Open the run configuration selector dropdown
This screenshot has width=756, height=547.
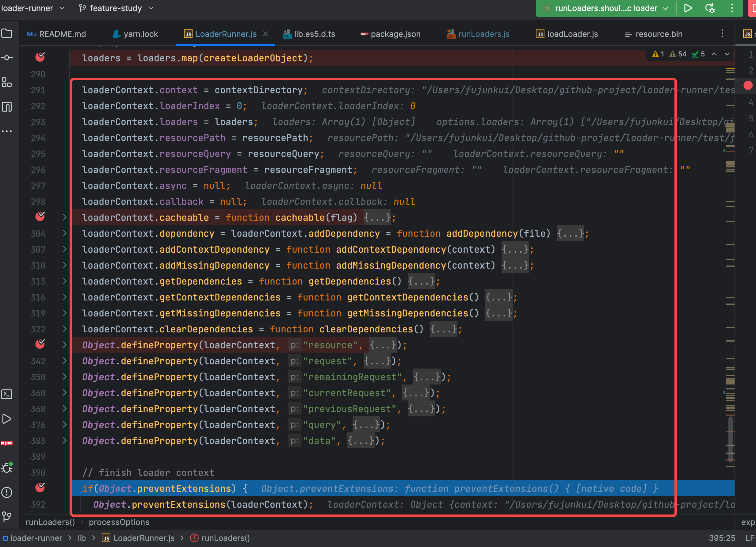(606, 8)
